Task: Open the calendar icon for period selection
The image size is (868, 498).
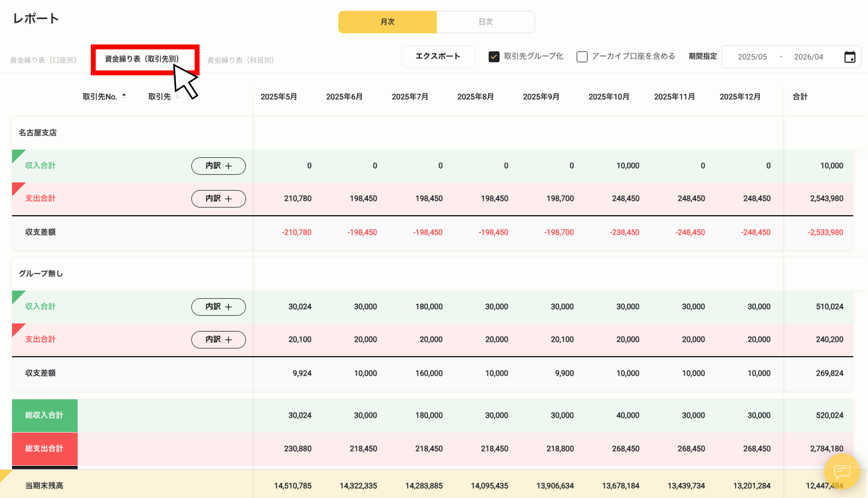Action: 850,56
